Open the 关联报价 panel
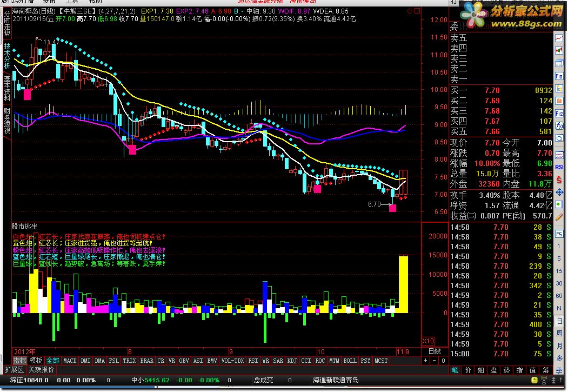 pos(41,369)
